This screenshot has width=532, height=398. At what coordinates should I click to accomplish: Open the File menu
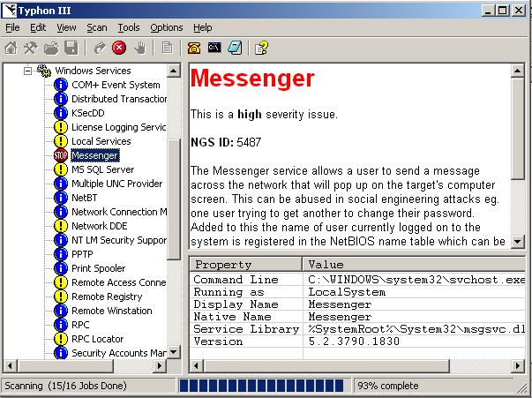(12, 27)
